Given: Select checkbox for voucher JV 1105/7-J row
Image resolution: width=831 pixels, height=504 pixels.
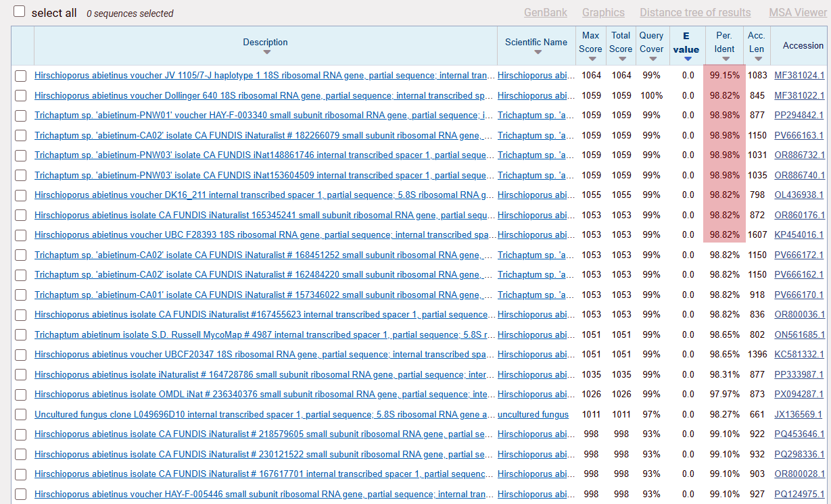Looking at the screenshot, I should pyautogui.click(x=21, y=76).
